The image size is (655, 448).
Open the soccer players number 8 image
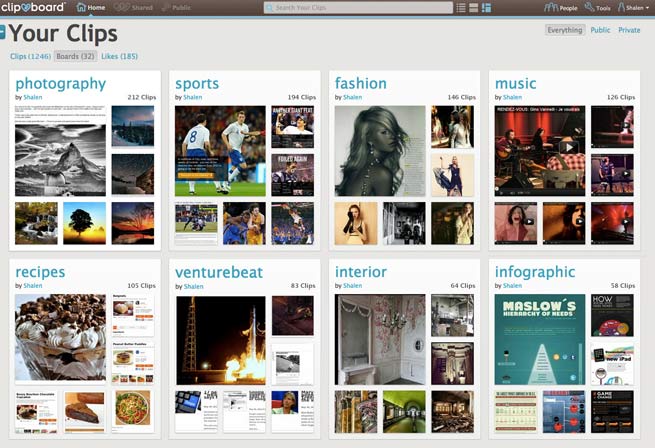pos(220,151)
